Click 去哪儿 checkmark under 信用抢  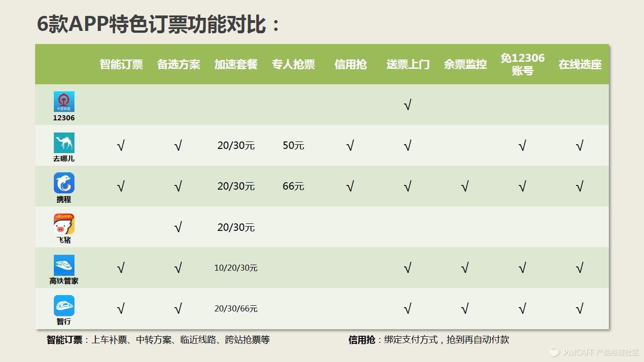tap(350, 146)
